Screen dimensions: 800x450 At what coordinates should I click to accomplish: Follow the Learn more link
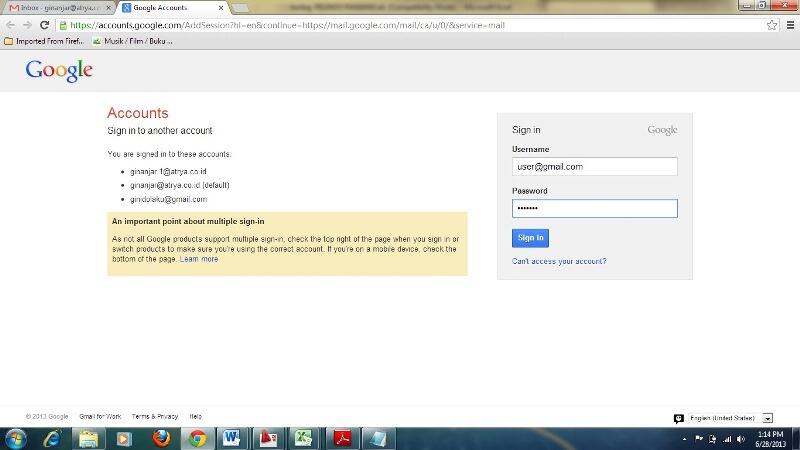click(199, 259)
